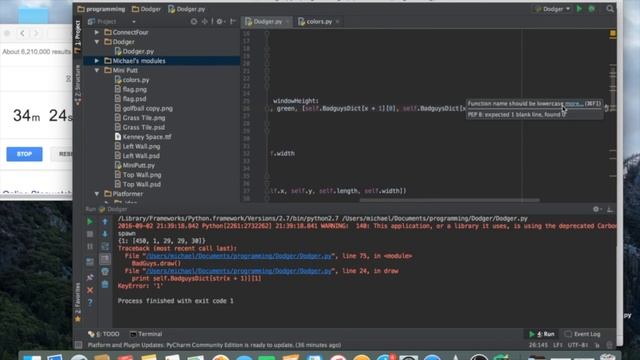Collapse the Platformer folder
The height and width of the screenshot is (360, 640).
pyautogui.click(x=97, y=194)
